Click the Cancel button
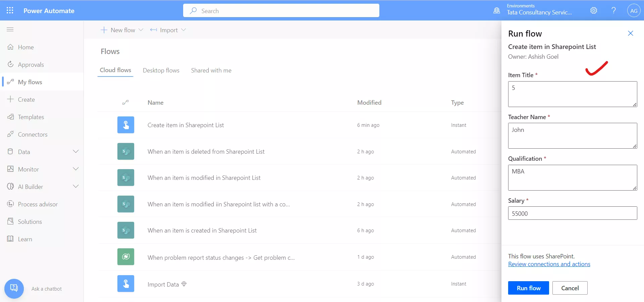Screen dimensions: 644x302 (x=570, y=288)
